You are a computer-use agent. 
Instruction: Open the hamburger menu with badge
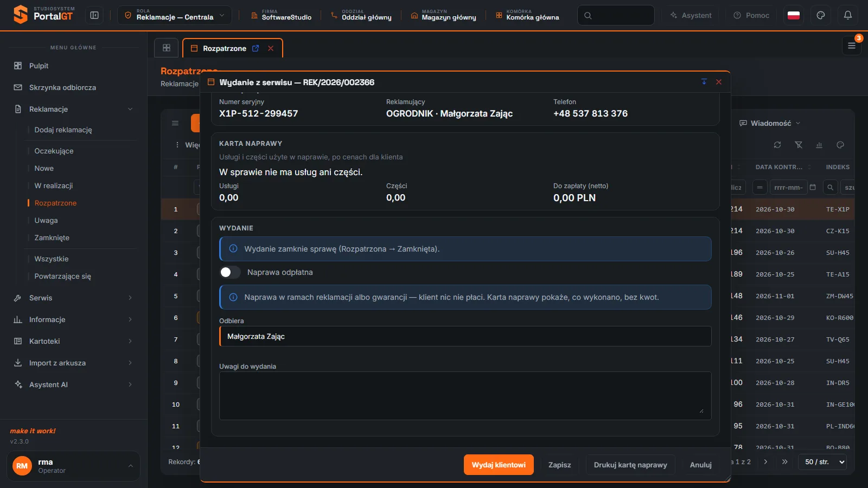852,46
